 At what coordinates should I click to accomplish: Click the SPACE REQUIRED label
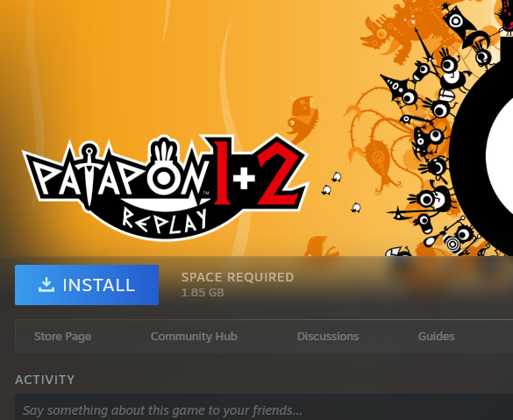pyautogui.click(x=238, y=277)
